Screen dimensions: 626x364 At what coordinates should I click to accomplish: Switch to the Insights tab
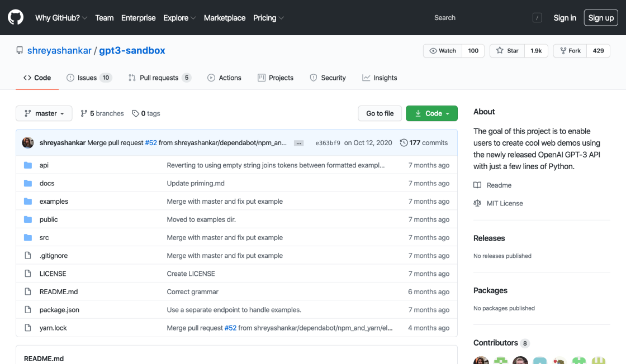pyautogui.click(x=380, y=78)
